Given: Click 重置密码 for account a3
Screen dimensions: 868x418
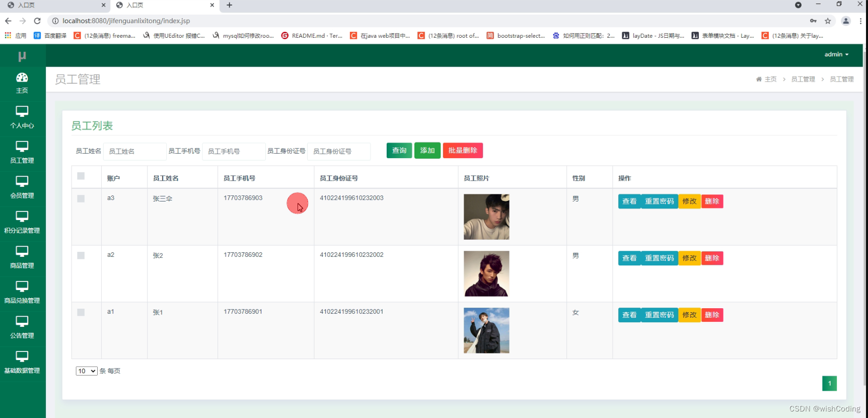Looking at the screenshot, I should click(x=660, y=201).
